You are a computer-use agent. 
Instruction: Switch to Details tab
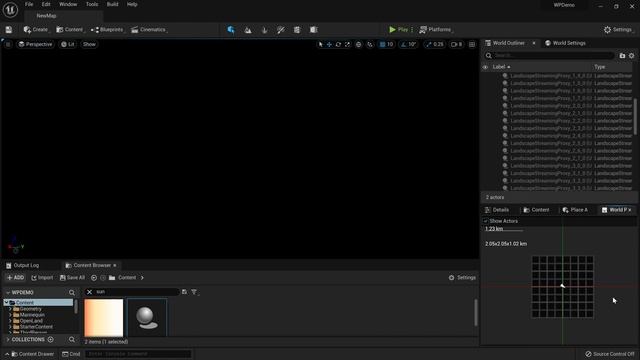click(497, 210)
